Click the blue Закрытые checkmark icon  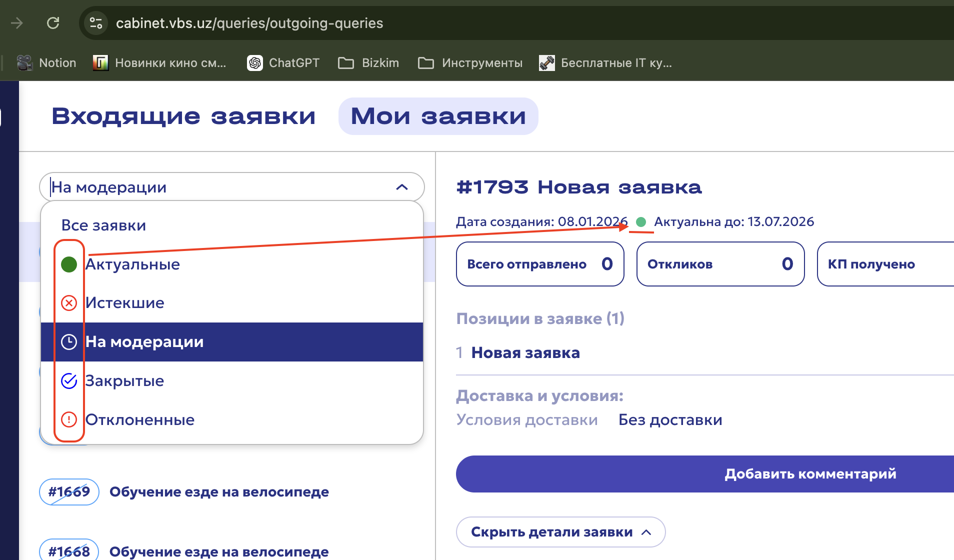point(69,381)
